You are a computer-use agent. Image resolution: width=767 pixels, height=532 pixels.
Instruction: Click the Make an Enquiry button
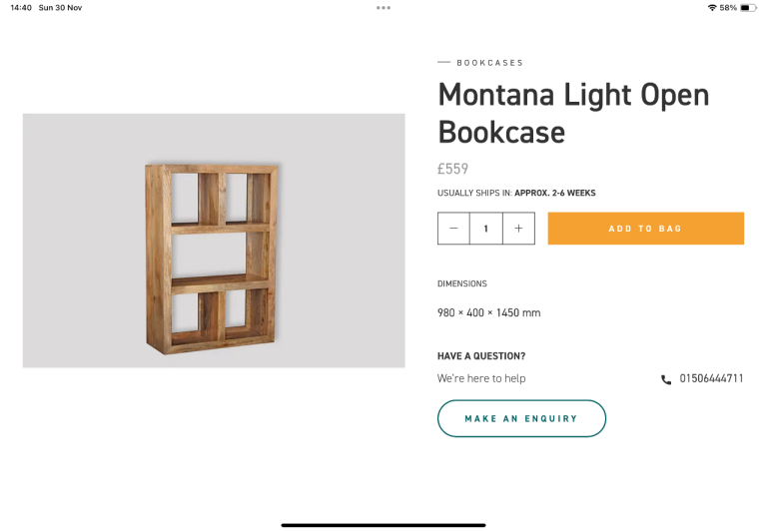[x=521, y=418]
